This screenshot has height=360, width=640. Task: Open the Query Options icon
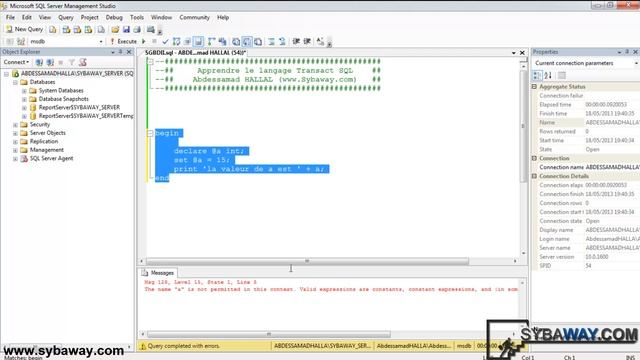point(187,41)
